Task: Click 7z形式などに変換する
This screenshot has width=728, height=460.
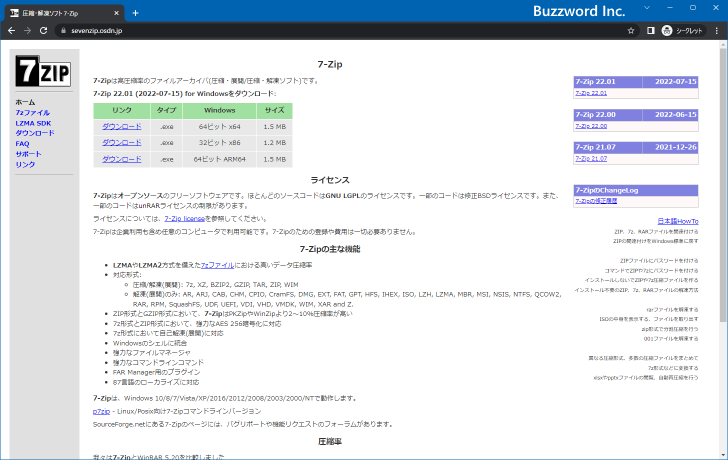Action: tap(673, 368)
